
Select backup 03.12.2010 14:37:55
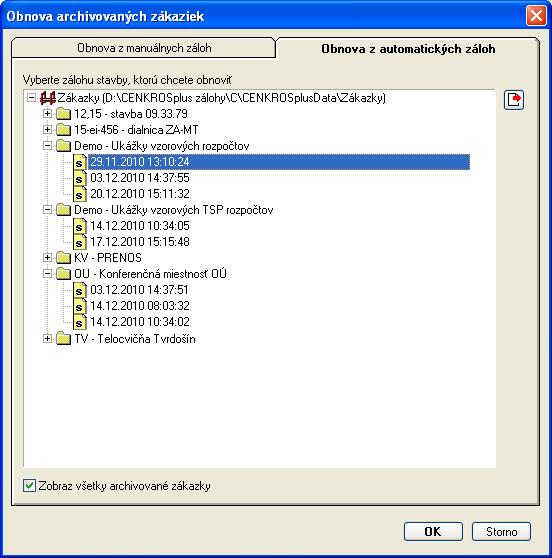[140, 178]
